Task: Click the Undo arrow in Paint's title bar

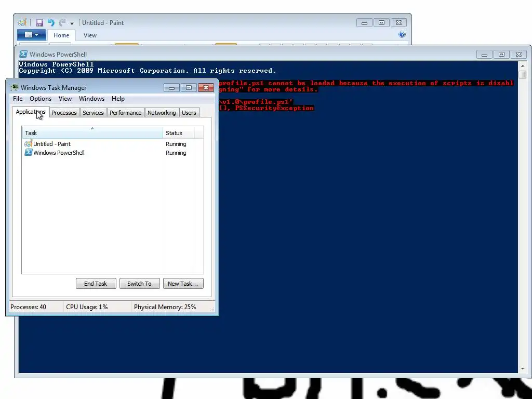Action: pyautogui.click(x=51, y=23)
